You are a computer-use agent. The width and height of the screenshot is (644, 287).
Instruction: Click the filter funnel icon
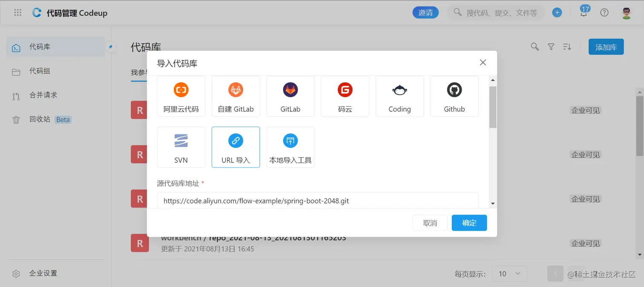pos(551,47)
